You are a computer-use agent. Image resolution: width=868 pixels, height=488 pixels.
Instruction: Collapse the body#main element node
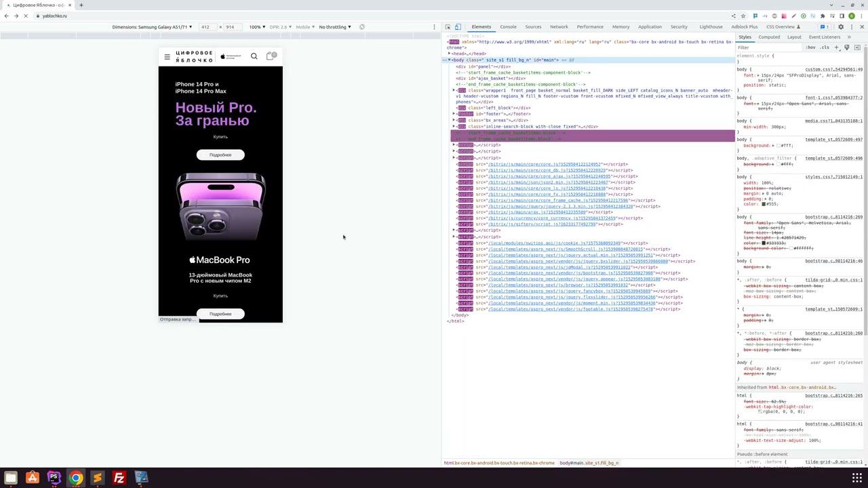[x=449, y=60]
